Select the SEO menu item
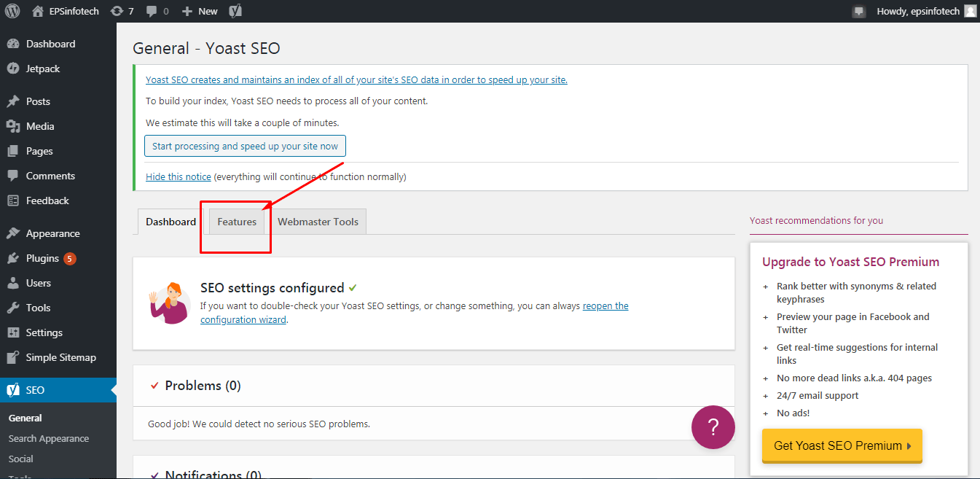This screenshot has height=479, width=980. click(x=58, y=390)
